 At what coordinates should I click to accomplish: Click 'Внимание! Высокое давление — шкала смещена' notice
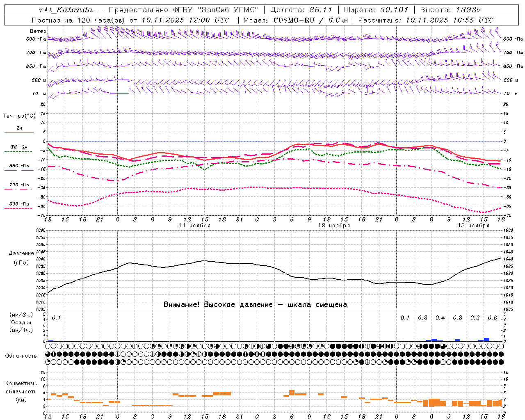[256, 305]
